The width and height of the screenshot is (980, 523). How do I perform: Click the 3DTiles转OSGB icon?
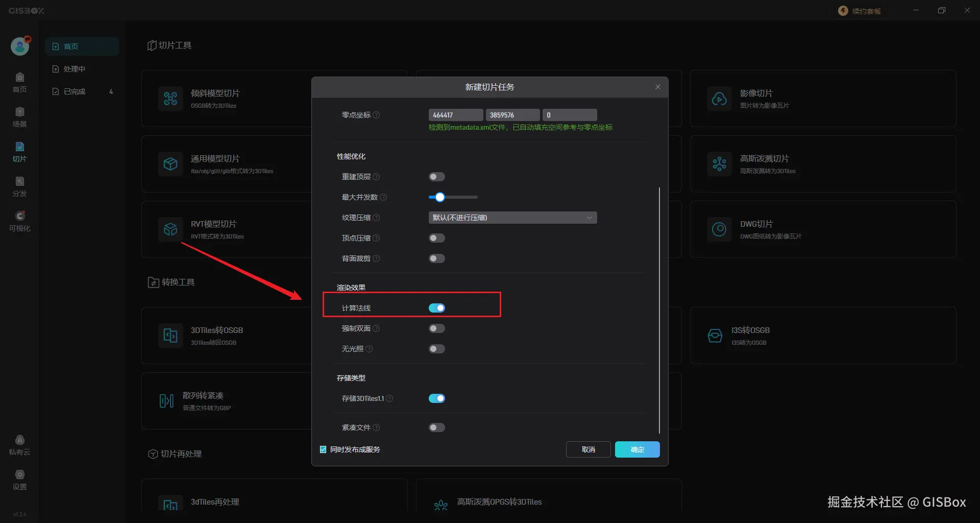tap(170, 335)
